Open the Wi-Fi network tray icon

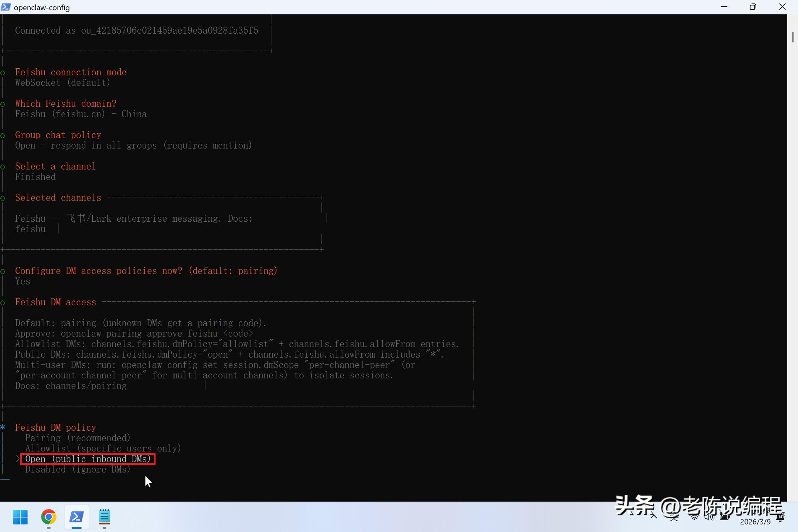(694, 517)
